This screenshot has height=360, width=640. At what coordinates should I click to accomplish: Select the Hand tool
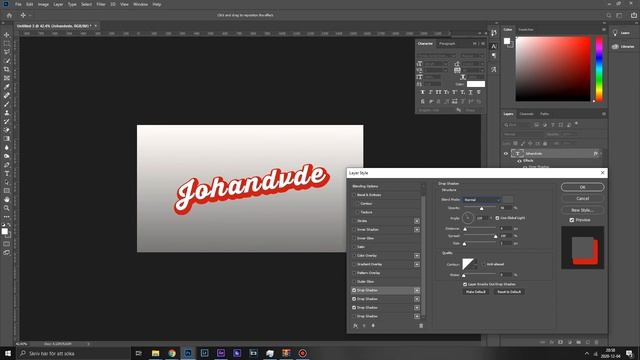[7, 200]
